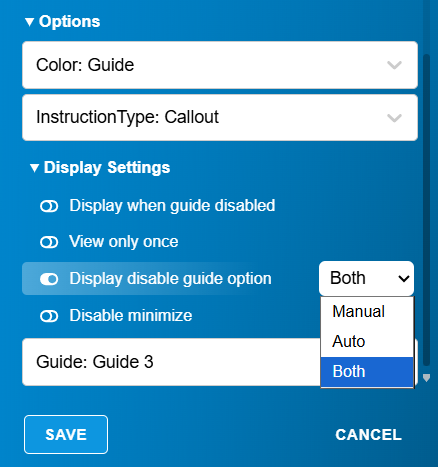Click the CANCEL button
Screen dimensions: 438x467
tap(369, 435)
